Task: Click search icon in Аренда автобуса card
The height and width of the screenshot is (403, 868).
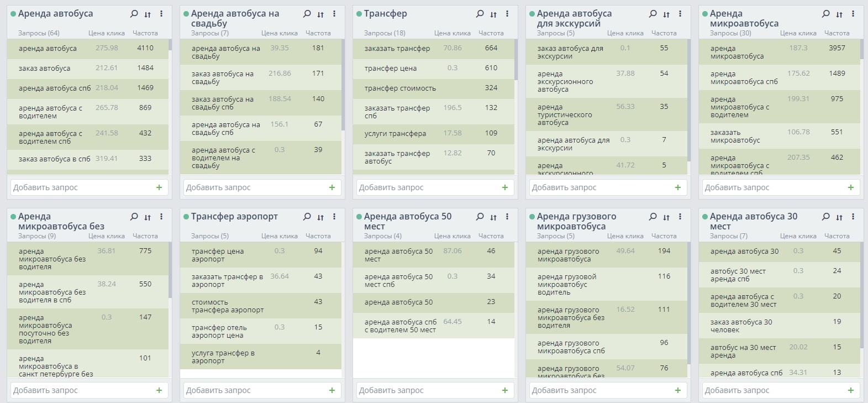Action: pos(134,14)
